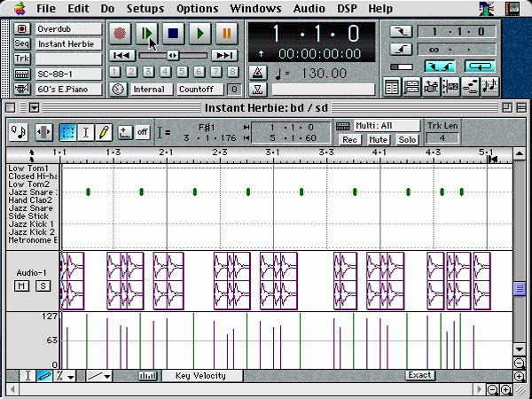
Task: Toggle the loop mode button
Action: pyautogui.click(x=480, y=66)
